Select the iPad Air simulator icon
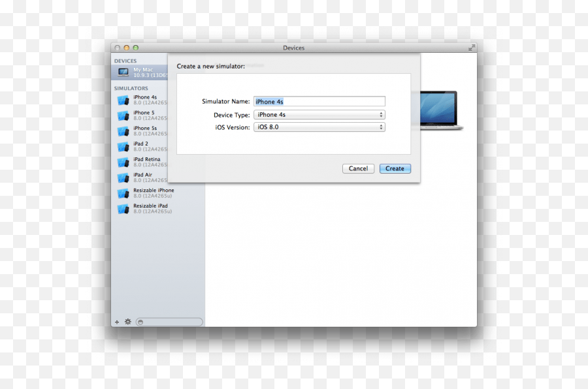588x389 pixels. [123, 177]
